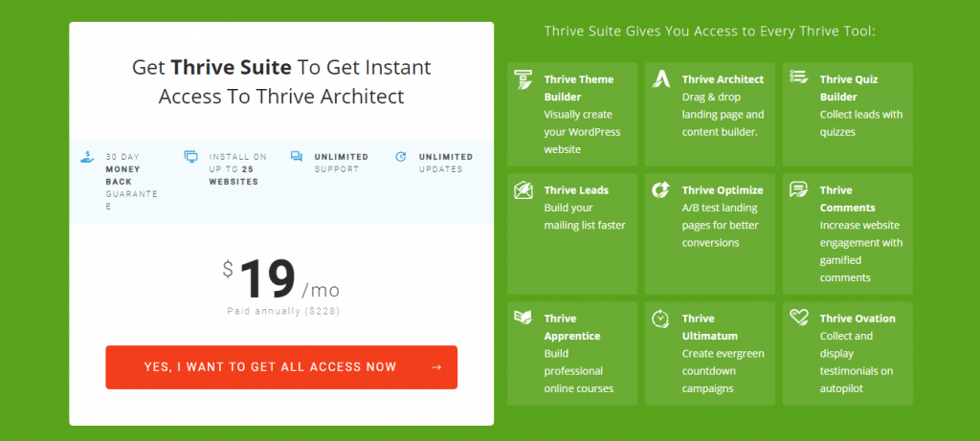This screenshot has width=980, height=441.
Task: Click 'Visually create your WordPress website' description
Action: [582, 132]
